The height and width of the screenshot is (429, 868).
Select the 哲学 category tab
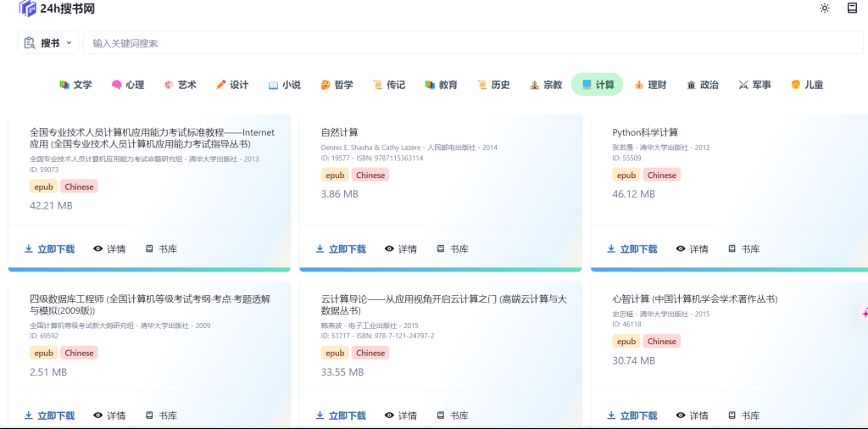(x=337, y=85)
